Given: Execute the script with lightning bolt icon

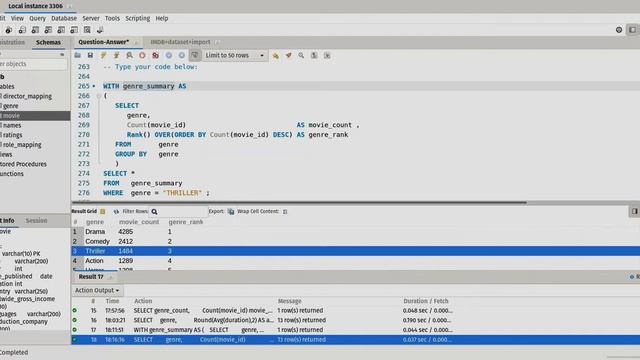Looking at the screenshot, I should tap(103, 55).
